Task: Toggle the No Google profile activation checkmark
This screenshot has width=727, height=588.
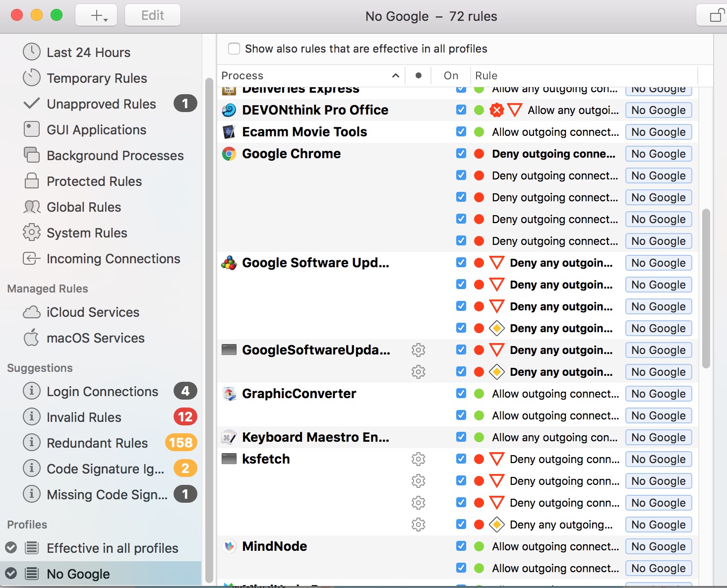Action: [11, 574]
